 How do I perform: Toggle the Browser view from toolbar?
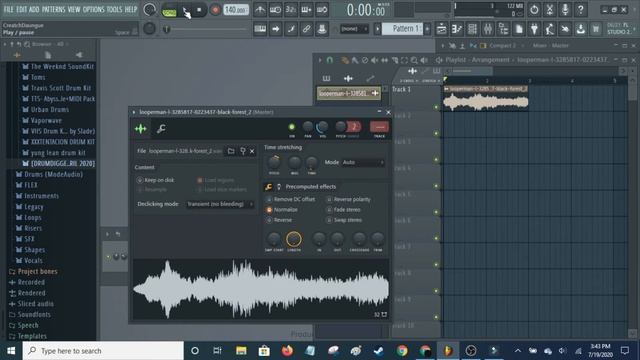(x=503, y=29)
